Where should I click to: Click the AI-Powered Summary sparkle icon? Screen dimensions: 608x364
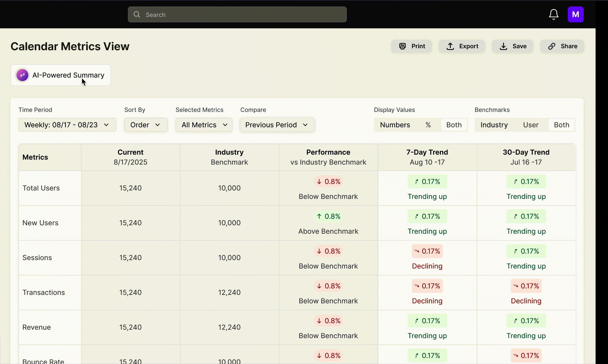point(22,75)
